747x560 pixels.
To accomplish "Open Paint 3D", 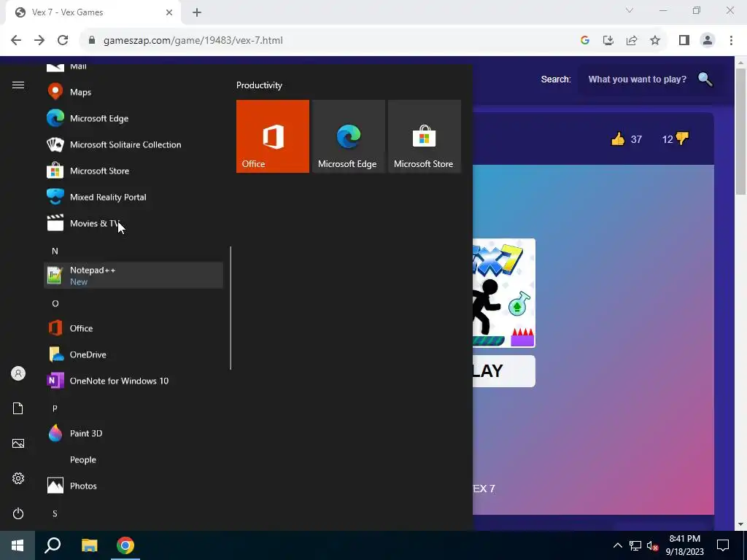I will [133, 433].
